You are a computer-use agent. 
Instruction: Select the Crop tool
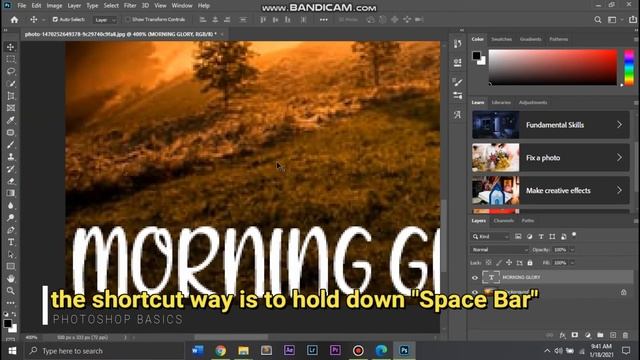pos(11,96)
